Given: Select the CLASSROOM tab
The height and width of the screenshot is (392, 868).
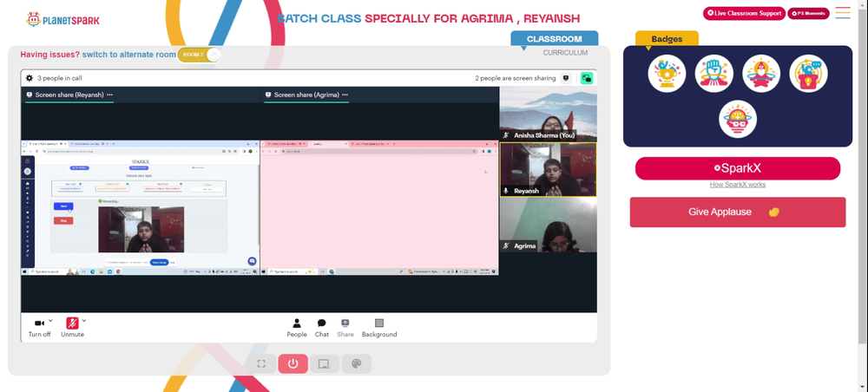Looking at the screenshot, I should [x=554, y=39].
